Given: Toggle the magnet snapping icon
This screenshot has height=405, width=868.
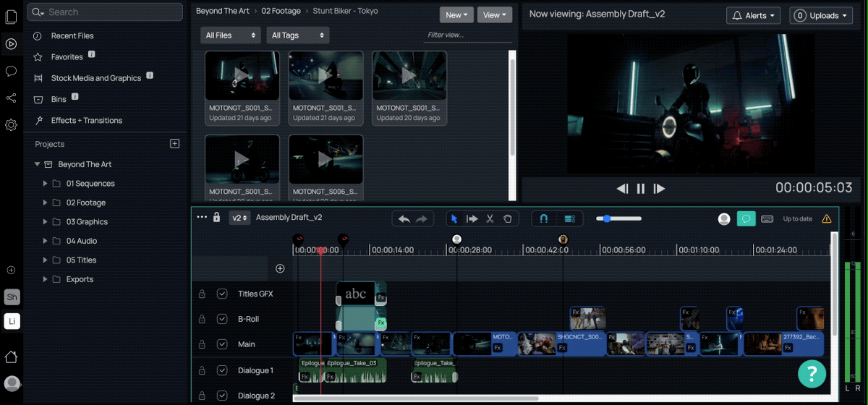Looking at the screenshot, I should click(544, 218).
